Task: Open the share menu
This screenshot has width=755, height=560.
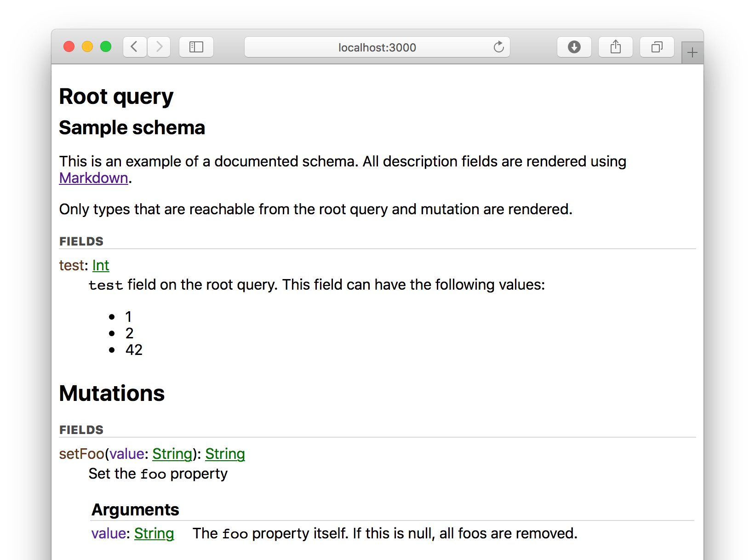Action: point(615,47)
